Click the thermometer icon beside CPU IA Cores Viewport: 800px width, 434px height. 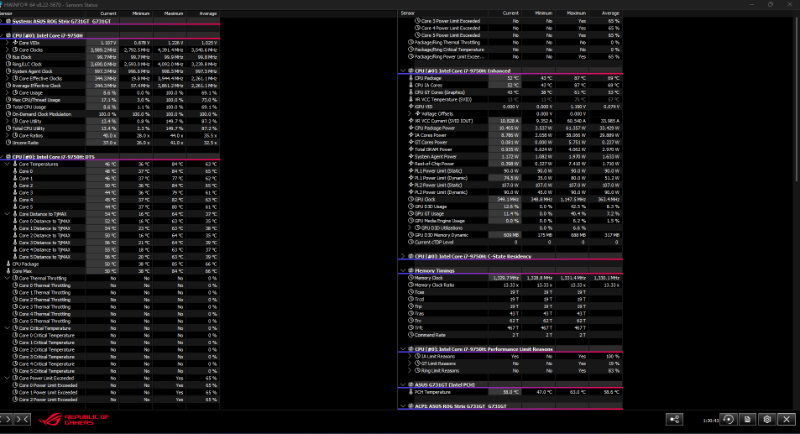tap(411, 85)
